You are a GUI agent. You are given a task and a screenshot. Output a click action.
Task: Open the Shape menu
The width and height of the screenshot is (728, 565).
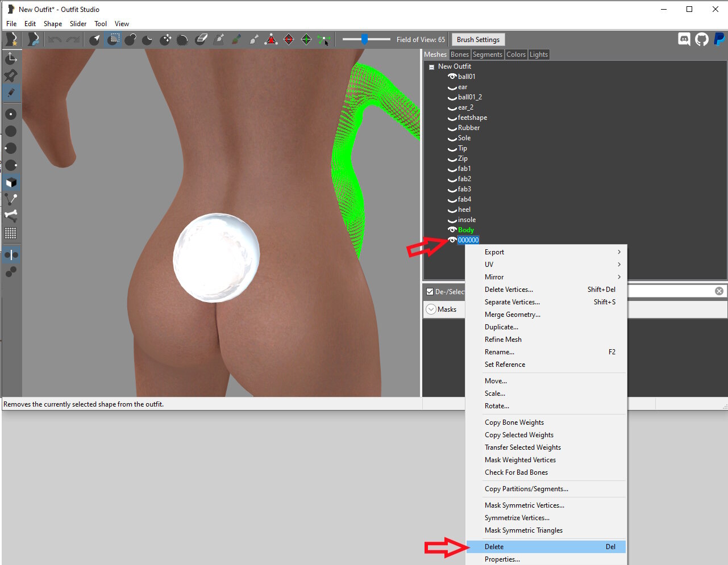(x=53, y=24)
